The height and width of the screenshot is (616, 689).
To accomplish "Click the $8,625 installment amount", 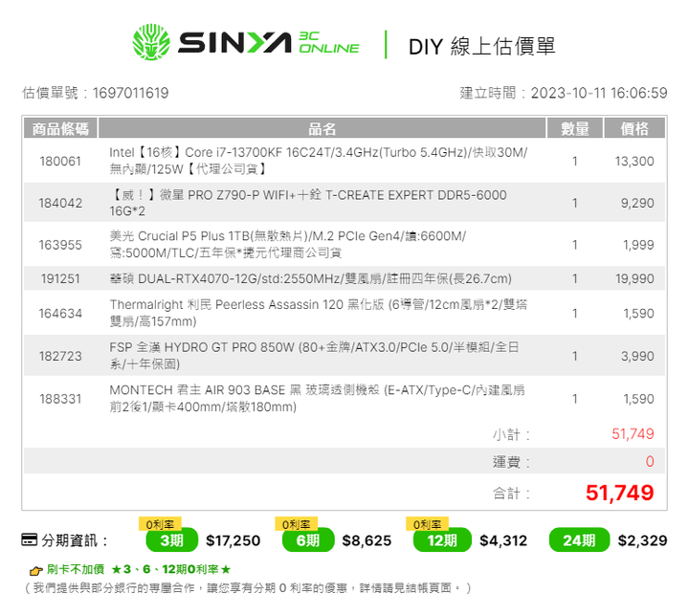I will click(x=367, y=540).
